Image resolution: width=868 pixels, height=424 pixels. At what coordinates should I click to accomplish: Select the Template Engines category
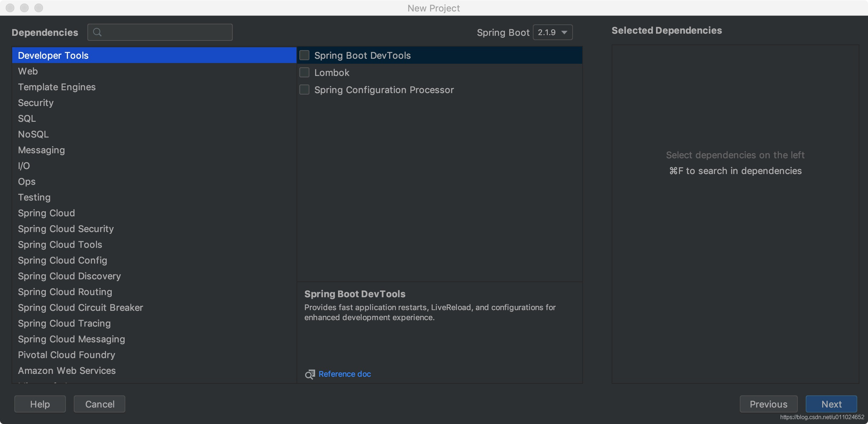point(57,87)
